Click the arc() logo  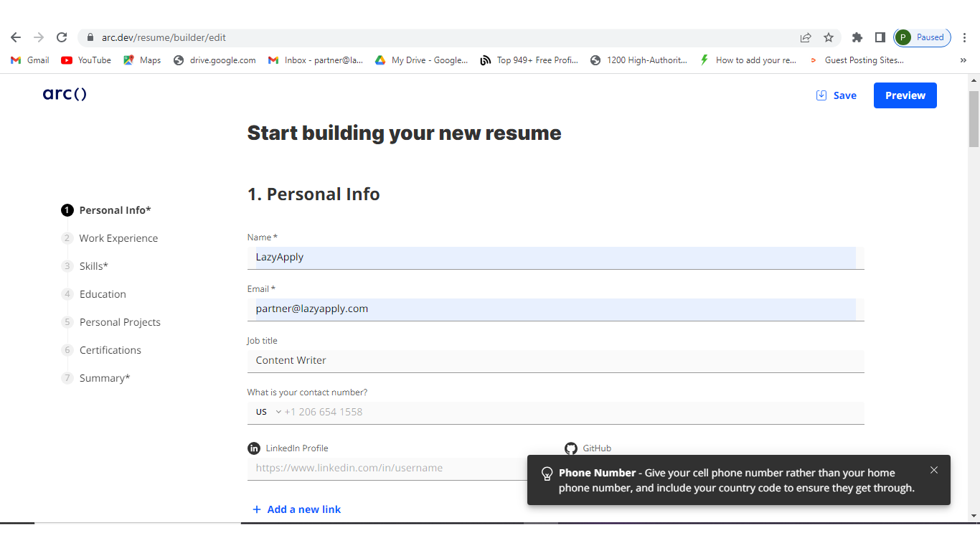pos(65,95)
